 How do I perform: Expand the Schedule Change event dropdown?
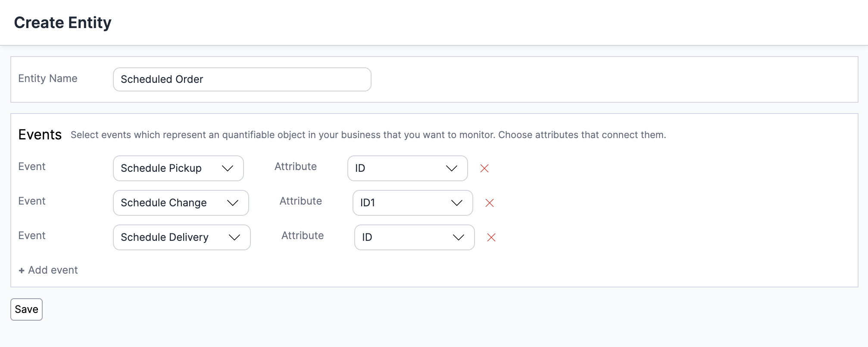pyautogui.click(x=181, y=203)
